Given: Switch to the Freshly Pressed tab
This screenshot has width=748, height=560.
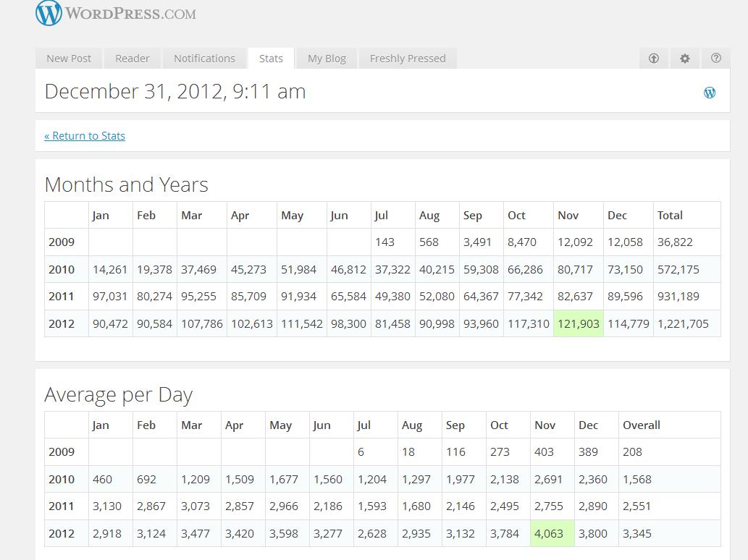Looking at the screenshot, I should [408, 59].
